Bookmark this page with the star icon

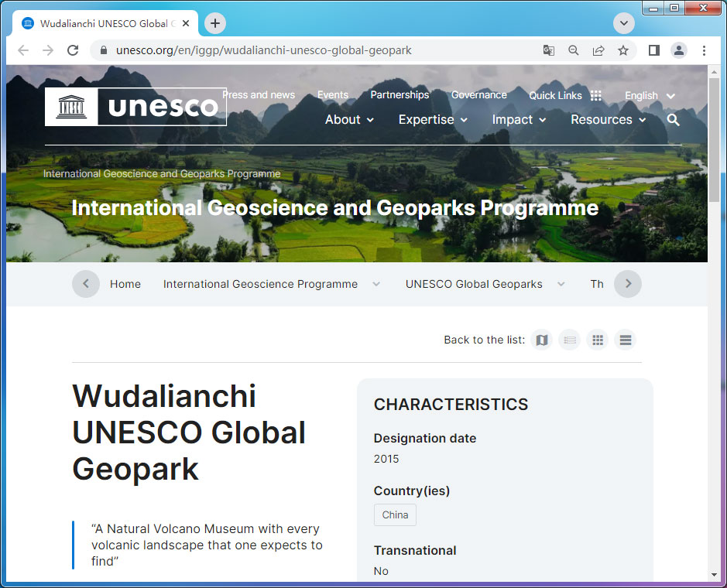[x=623, y=50]
